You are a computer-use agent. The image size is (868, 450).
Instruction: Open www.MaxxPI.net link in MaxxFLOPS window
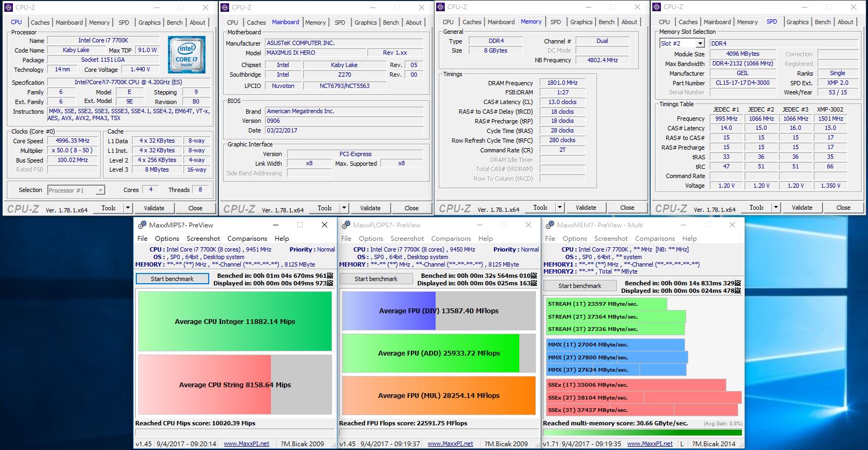(451, 444)
